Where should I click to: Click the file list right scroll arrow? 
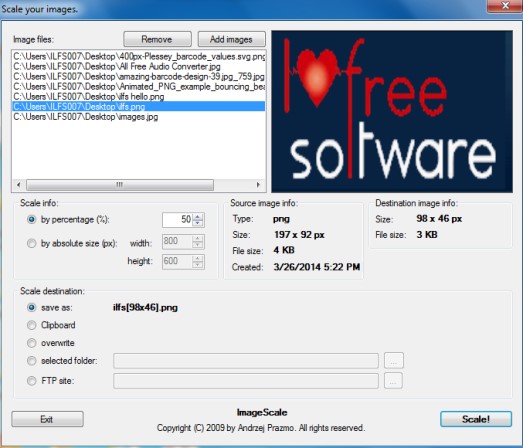pyautogui.click(x=258, y=184)
